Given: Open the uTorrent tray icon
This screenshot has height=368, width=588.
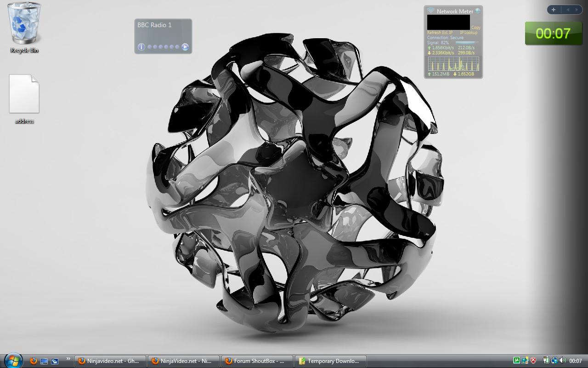Looking at the screenshot, I should pos(517,361).
